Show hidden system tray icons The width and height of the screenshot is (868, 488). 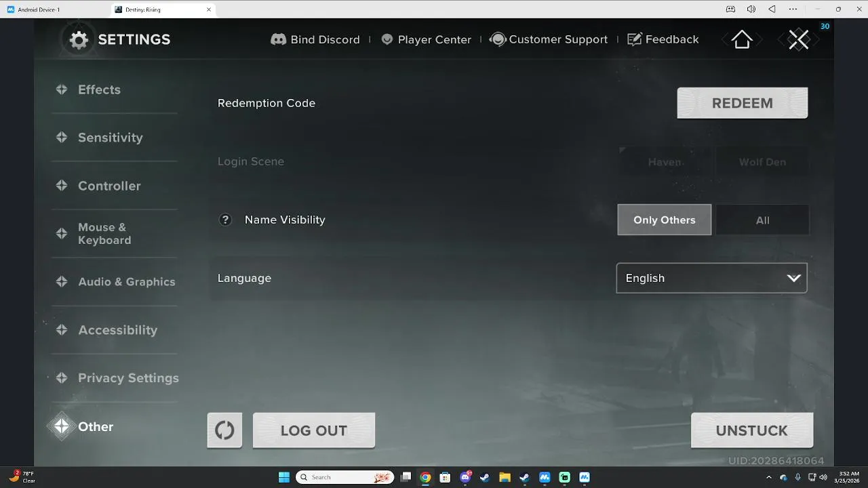click(769, 477)
